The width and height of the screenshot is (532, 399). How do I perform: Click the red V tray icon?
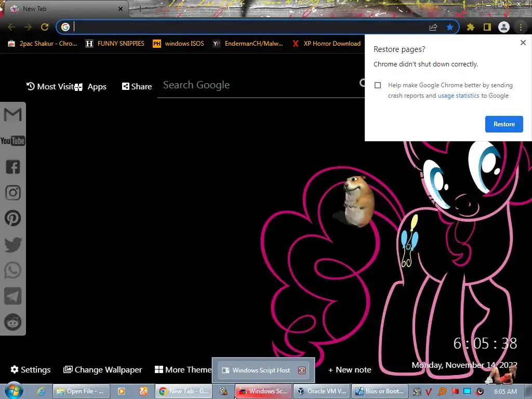pos(429,392)
